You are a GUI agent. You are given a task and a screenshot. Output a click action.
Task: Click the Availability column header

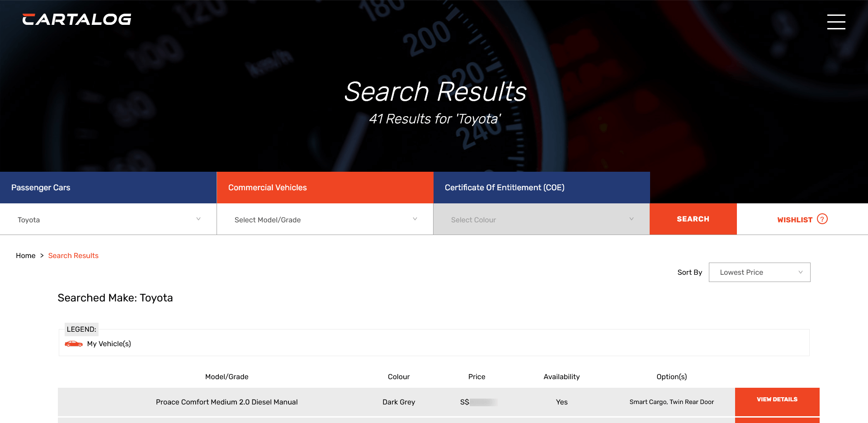point(561,377)
